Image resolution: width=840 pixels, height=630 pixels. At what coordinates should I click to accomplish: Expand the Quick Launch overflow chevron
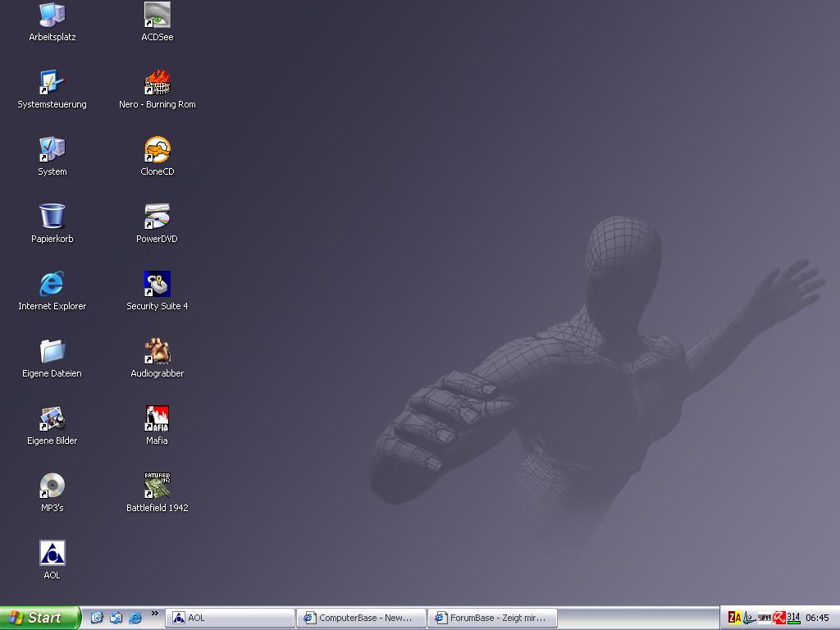[x=155, y=614]
